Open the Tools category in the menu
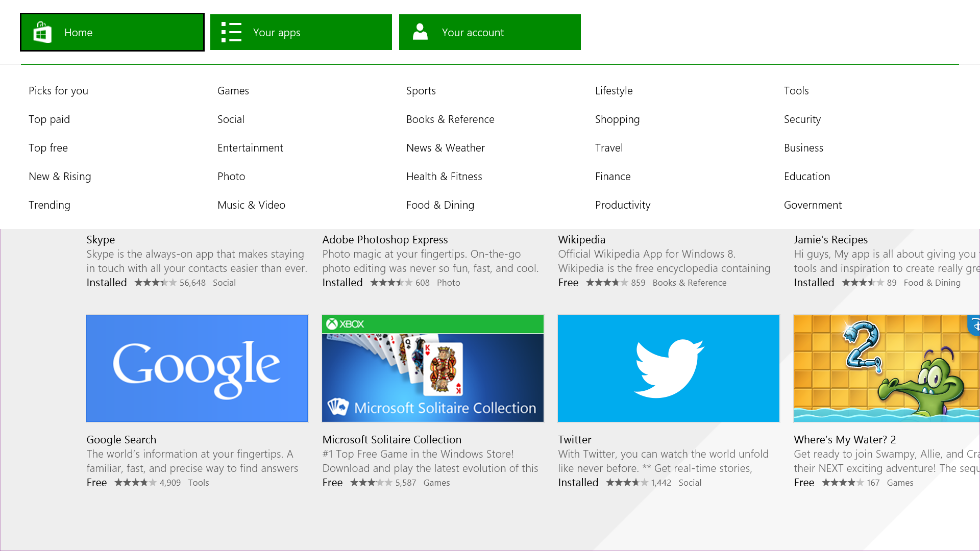Screen dimensions: 980x551 [796, 91]
